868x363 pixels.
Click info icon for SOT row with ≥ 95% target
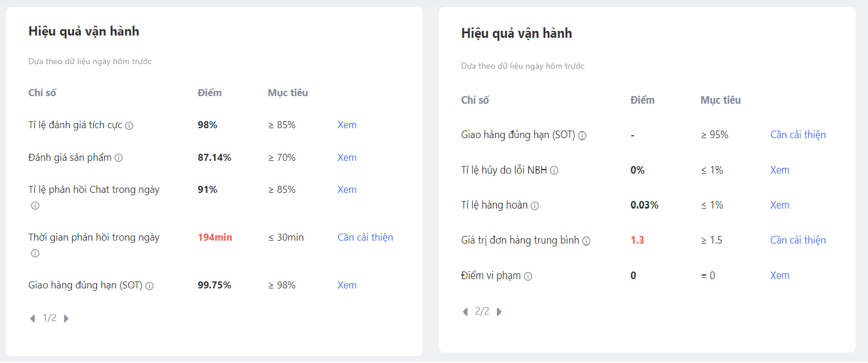582,136
